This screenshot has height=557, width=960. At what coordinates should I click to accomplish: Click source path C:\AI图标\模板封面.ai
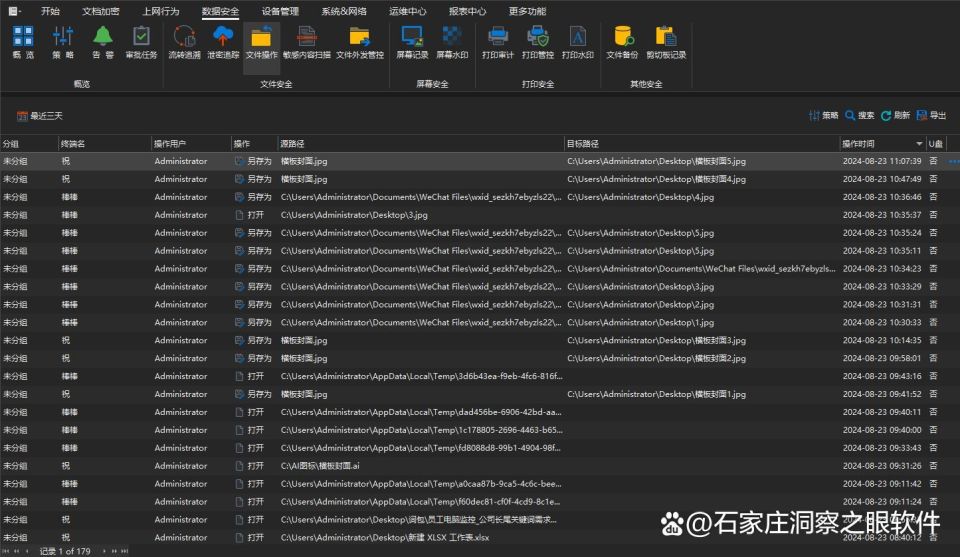tap(320, 466)
